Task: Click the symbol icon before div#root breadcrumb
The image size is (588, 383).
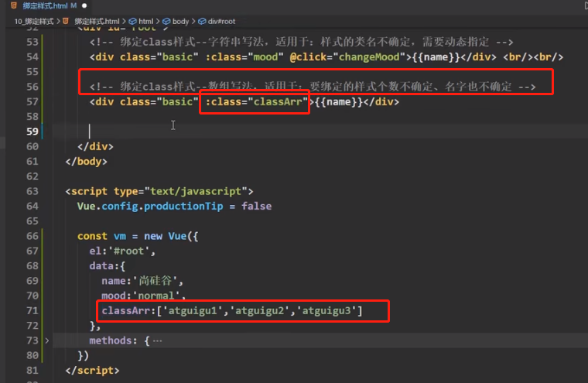Action: (202, 22)
